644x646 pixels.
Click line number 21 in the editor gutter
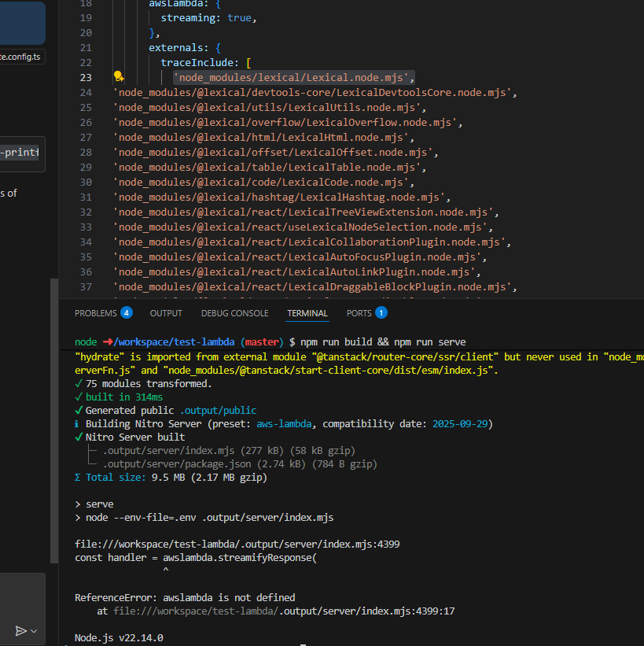(86, 47)
